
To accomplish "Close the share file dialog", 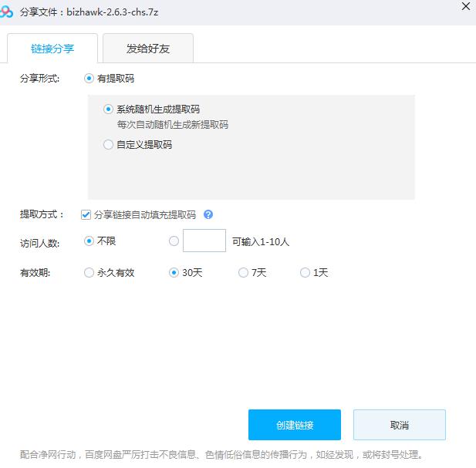I will point(465,7).
